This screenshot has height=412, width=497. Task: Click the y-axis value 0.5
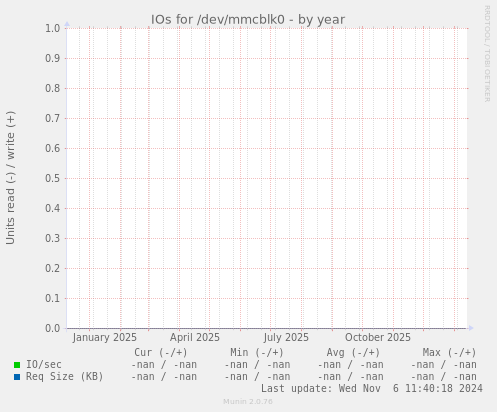point(53,178)
